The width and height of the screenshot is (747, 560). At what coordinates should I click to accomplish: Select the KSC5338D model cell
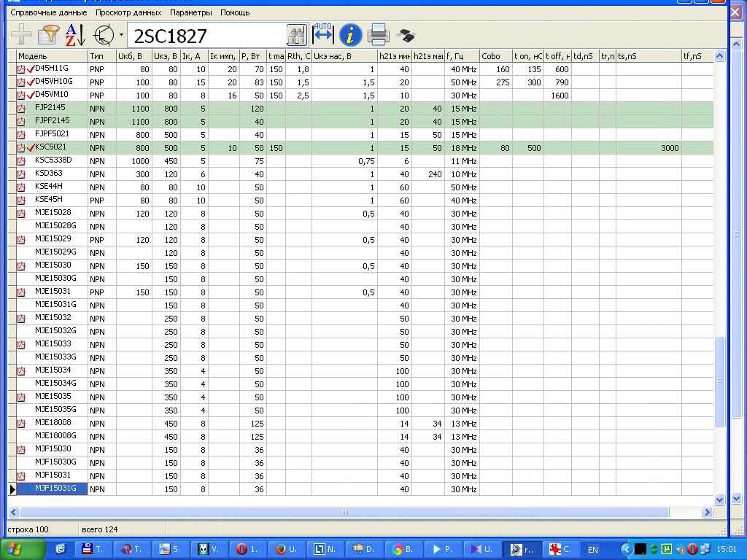tap(53, 160)
